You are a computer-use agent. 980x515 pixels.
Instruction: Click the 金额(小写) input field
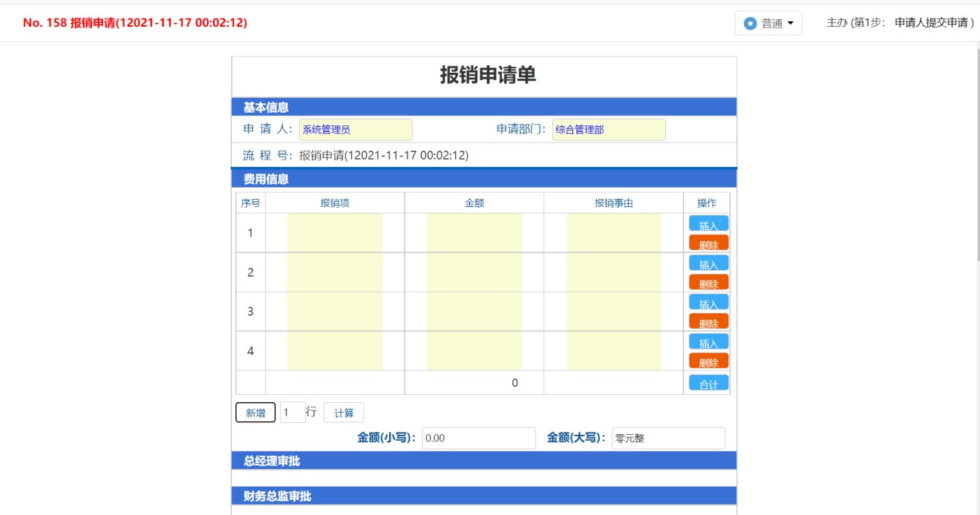click(479, 438)
